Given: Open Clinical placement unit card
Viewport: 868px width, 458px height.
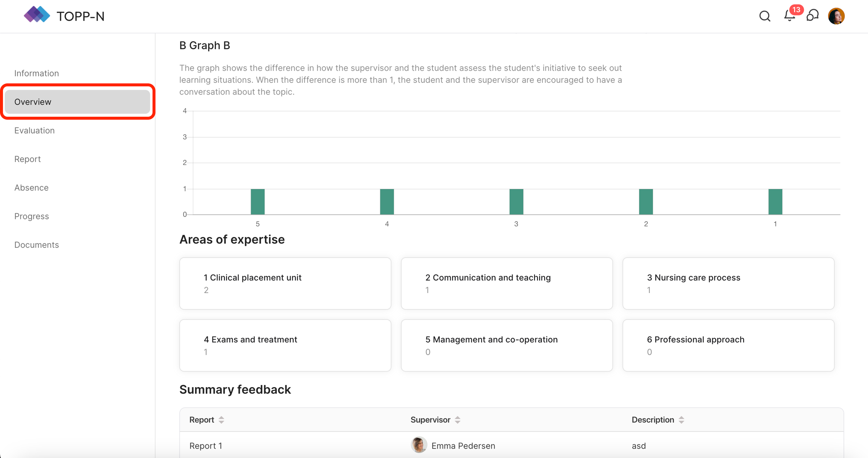Looking at the screenshot, I should pos(285,283).
